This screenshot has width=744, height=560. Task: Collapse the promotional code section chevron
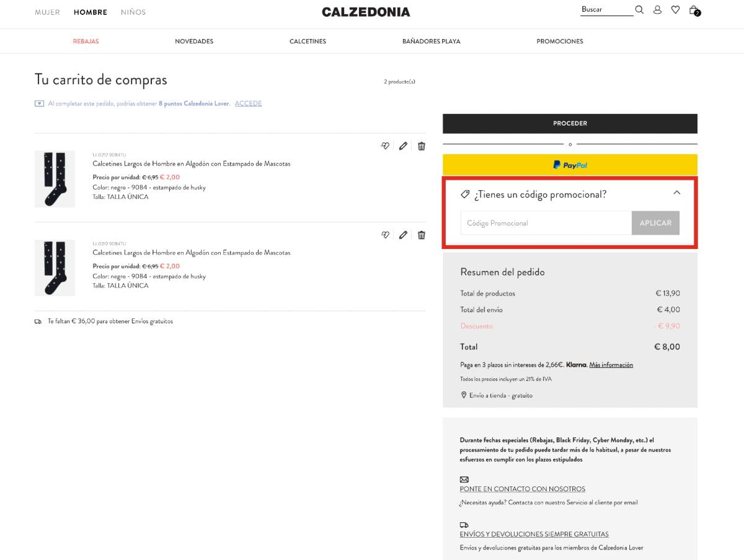coord(676,193)
